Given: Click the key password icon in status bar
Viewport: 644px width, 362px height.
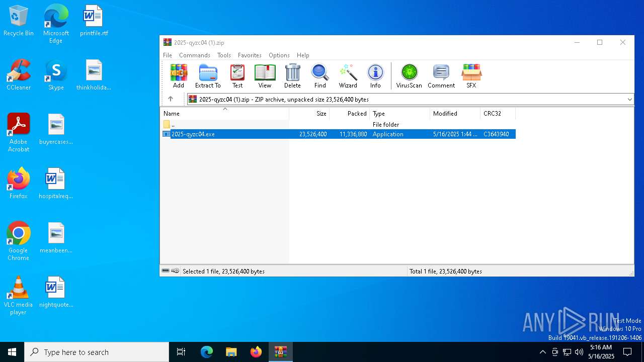Looking at the screenshot, I should click(x=175, y=271).
